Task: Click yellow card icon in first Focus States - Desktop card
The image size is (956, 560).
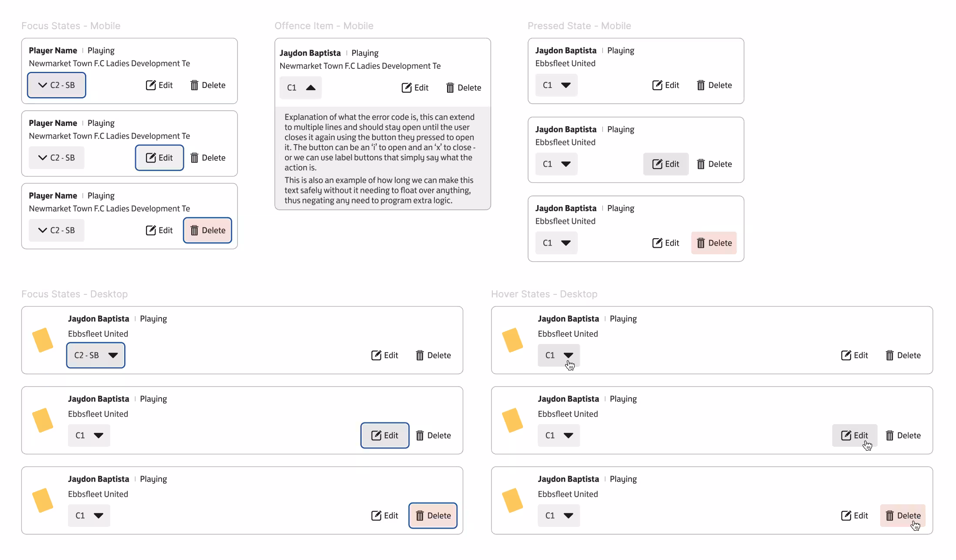Action: coord(43,340)
